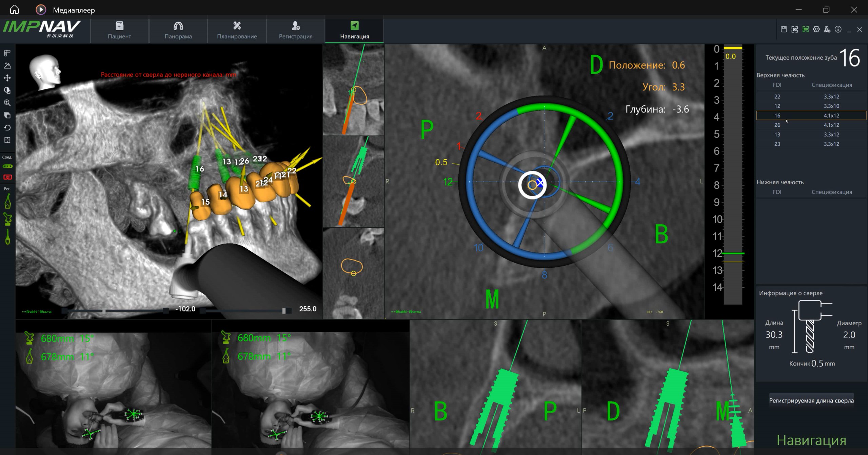This screenshot has width=868, height=455.
Task: Click the Навигация button at bottom right
Action: [811, 440]
